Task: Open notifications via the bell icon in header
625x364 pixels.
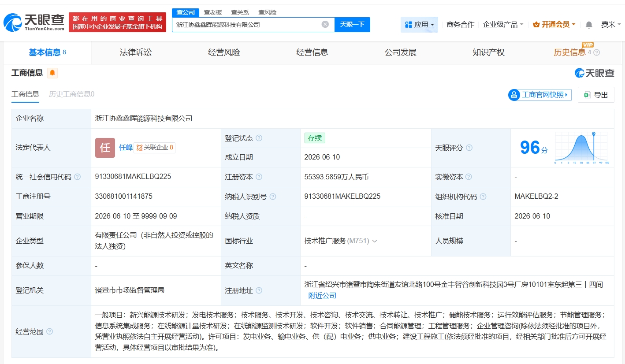Action: click(x=589, y=25)
